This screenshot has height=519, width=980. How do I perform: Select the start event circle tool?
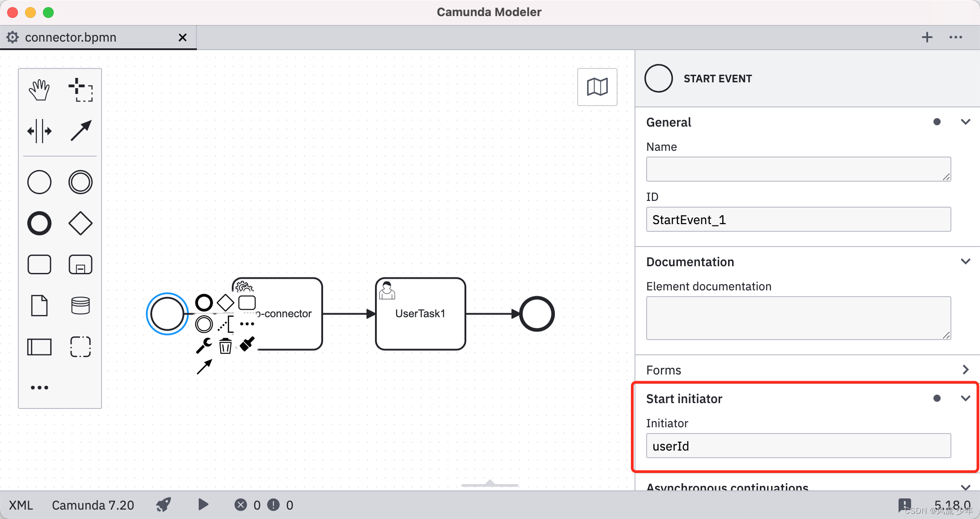pos(39,181)
